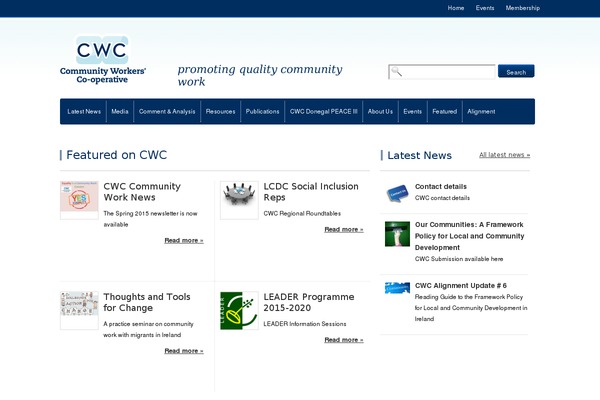The width and height of the screenshot is (600, 400).
Task: Click the CWC Alignment Update thumbnail
Action: [x=397, y=287]
